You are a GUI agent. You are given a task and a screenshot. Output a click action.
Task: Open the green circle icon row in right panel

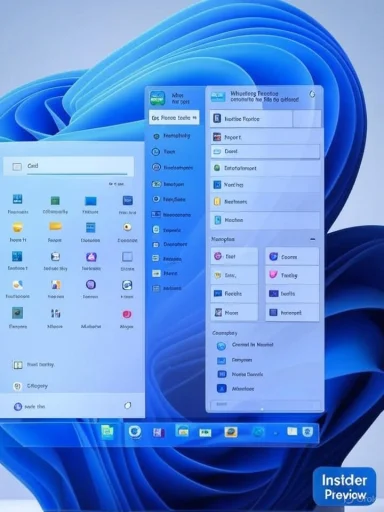tap(265, 168)
